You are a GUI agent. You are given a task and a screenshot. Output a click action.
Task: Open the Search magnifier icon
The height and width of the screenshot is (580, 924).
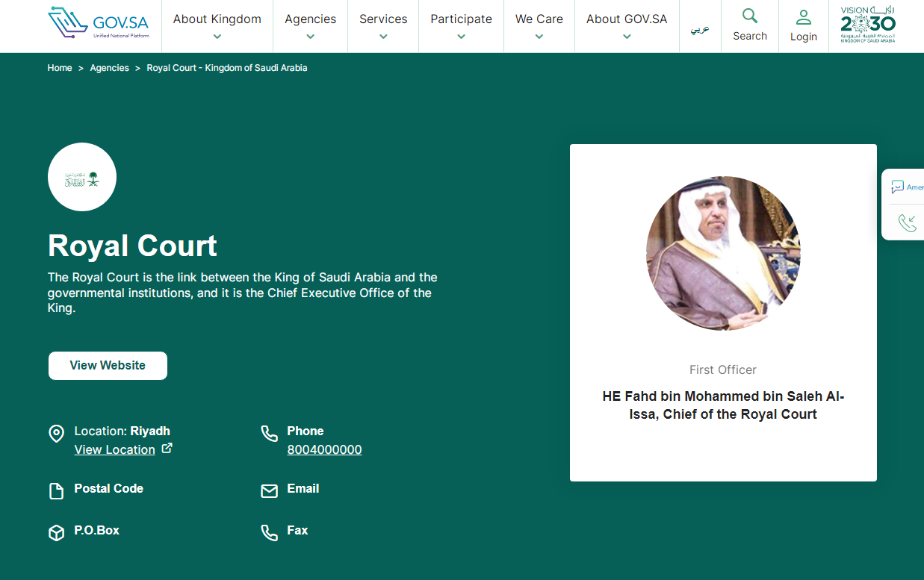click(x=750, y=16)
